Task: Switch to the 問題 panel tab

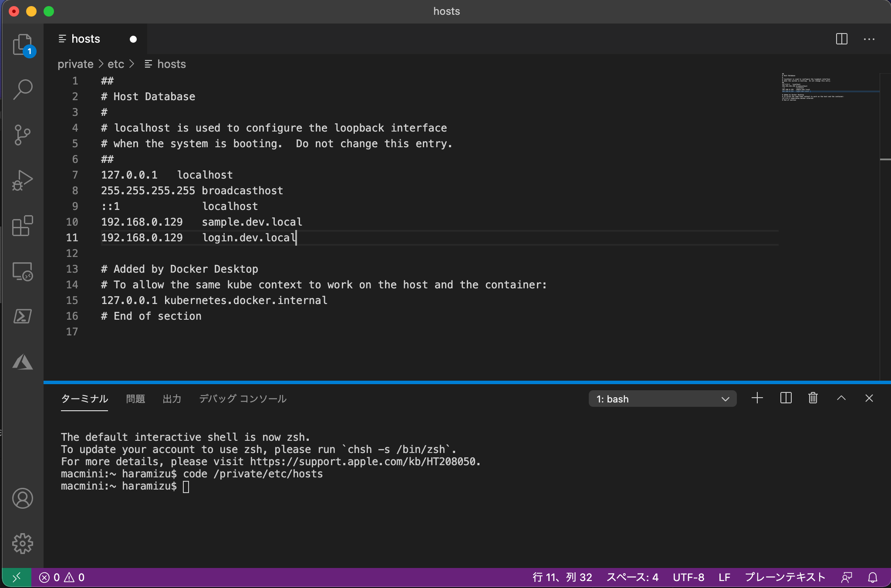Action: click(x=135, y=399)
